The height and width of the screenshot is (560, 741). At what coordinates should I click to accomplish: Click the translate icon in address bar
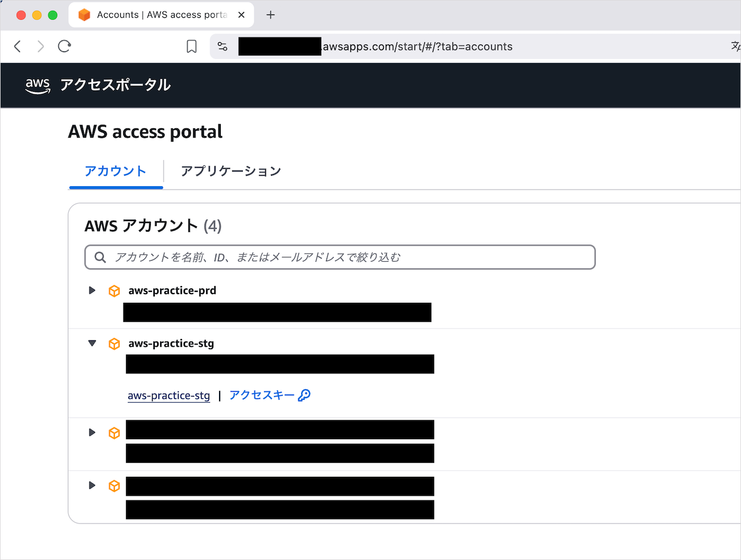pos(736,46)
